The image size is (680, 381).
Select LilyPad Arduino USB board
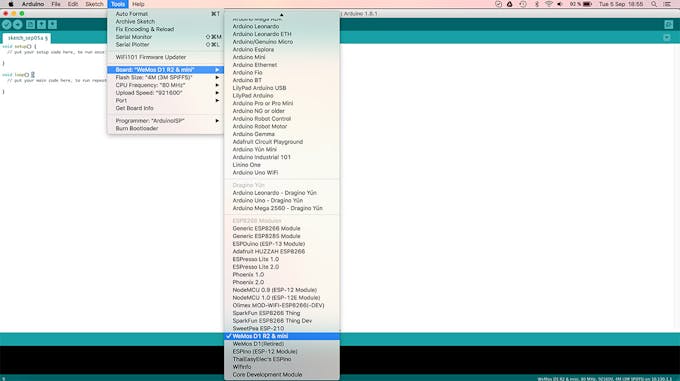[x=282, y=88]
